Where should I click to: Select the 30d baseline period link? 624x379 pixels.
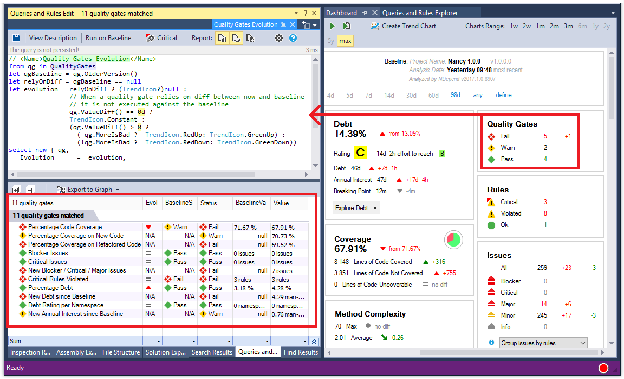pos(411,95)
